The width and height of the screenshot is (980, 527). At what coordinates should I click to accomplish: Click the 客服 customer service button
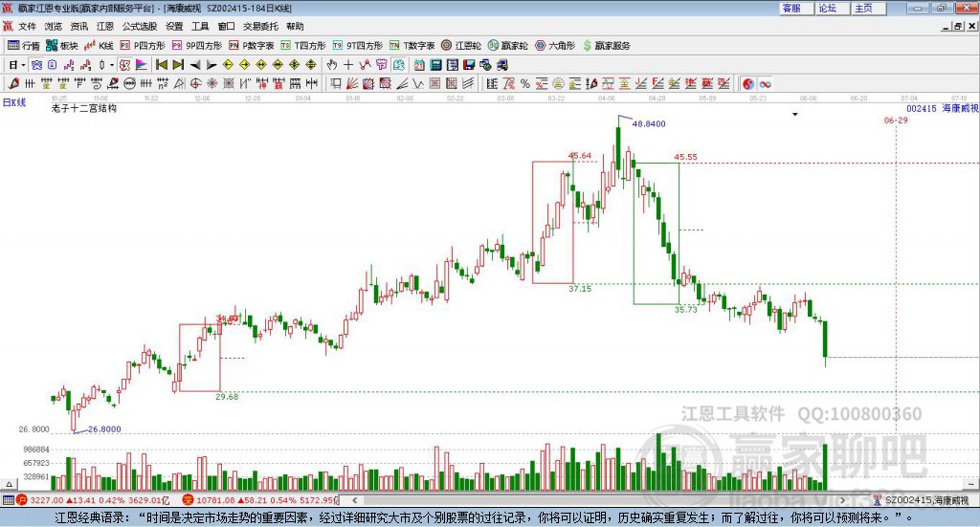(x=796, y=8)
